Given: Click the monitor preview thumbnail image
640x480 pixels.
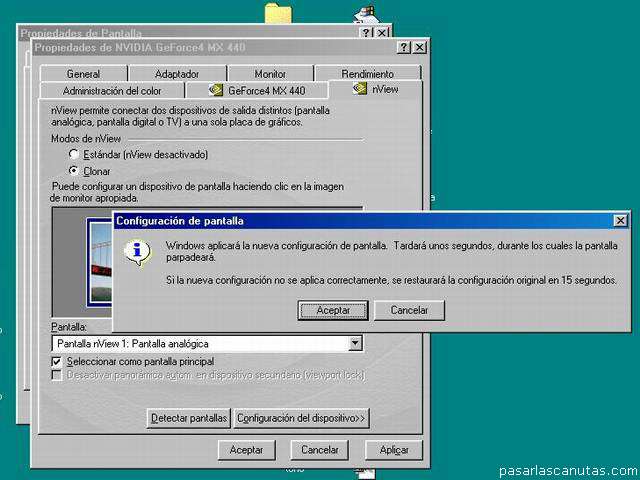Looking at the screenshot, I should 99,262.
